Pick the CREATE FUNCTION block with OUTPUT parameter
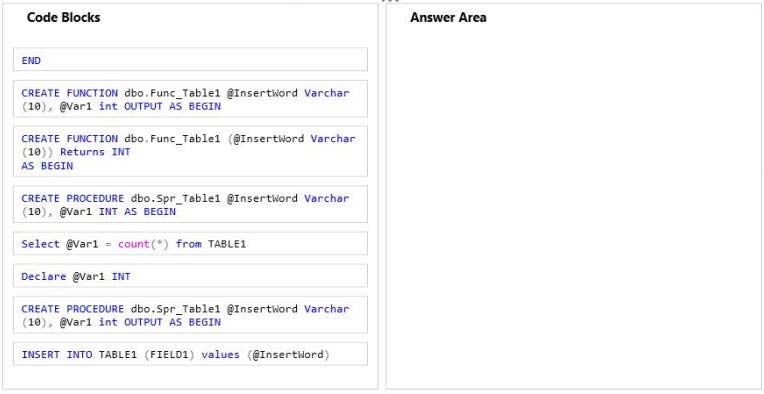 [190, 99]
